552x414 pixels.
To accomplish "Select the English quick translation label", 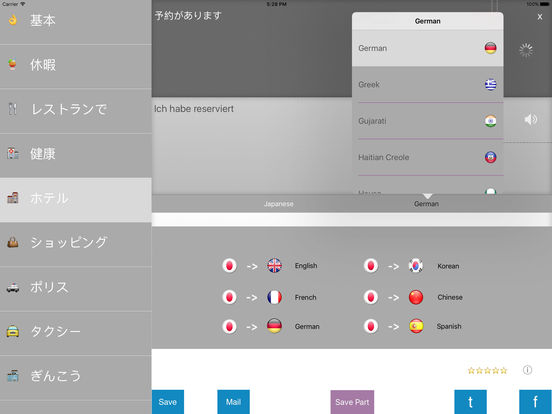I will tap(306, 266).
